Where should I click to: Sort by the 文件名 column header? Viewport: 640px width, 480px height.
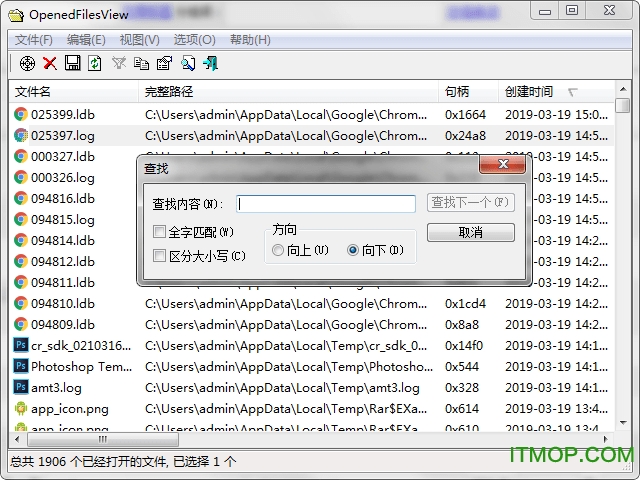[73, 91]
